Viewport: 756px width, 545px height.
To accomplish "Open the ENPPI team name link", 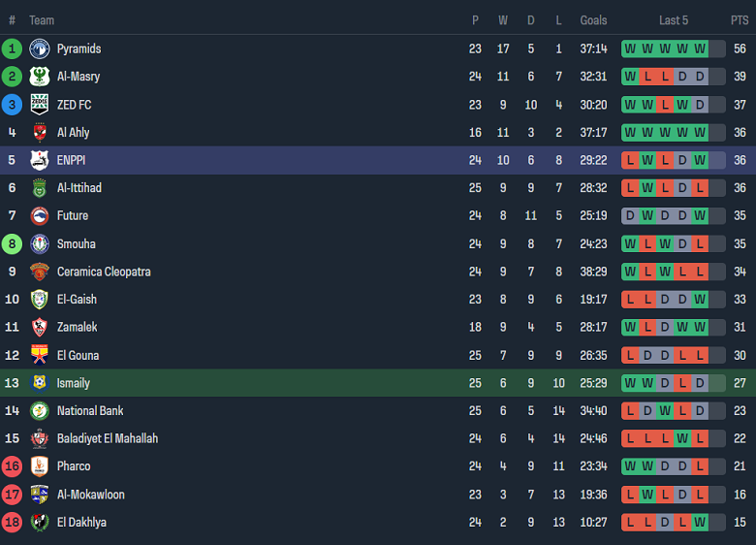I will click(71, 160).
